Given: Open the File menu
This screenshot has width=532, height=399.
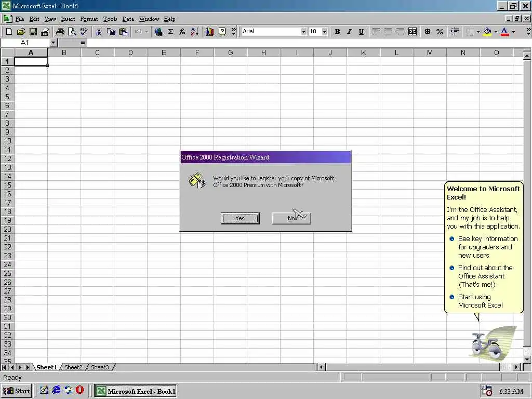Looking at the screenshot, I should (x=20, y=19).
